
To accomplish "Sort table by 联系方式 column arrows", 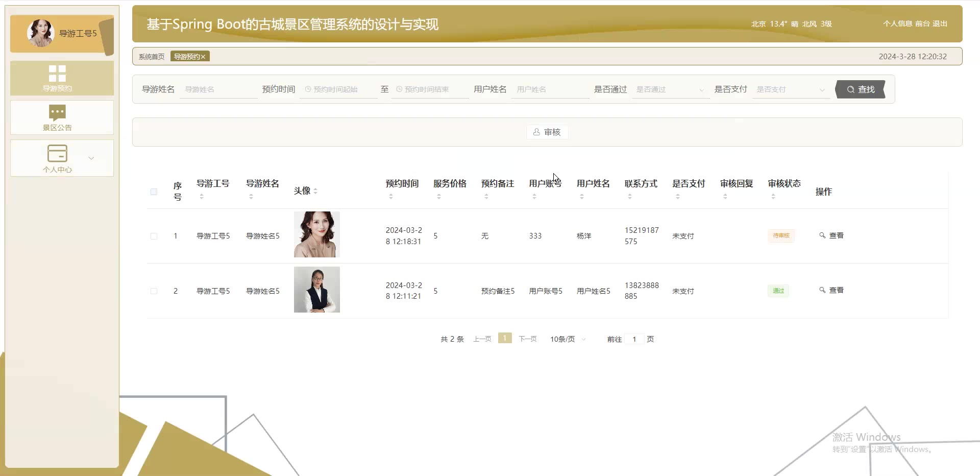I will click(x=630, y=196).
